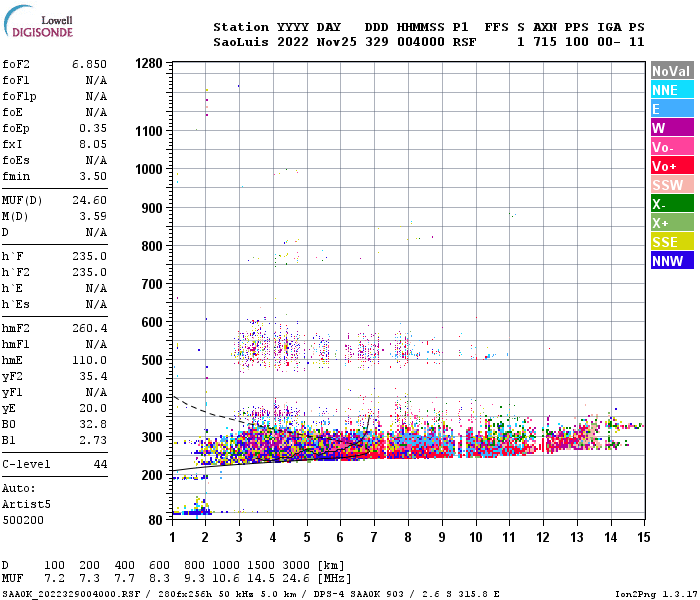Click the PPS value 100
Screen dimensions: 700x600
pos(577,42)
